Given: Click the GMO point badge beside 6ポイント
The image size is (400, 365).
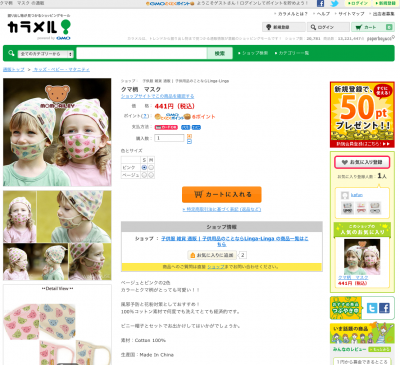Looking at the screenshot, I should coord(172,116).
